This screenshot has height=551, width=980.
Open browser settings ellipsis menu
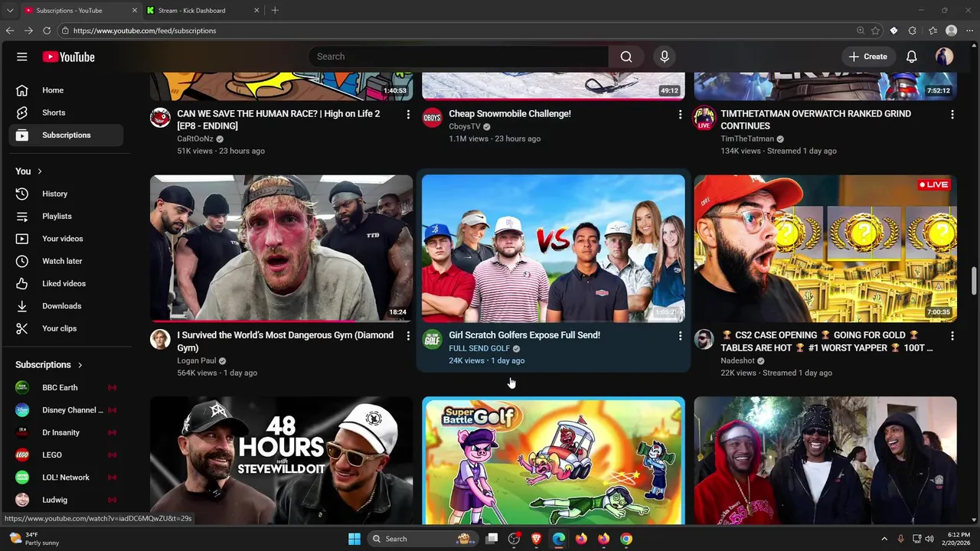pos(970,31)
